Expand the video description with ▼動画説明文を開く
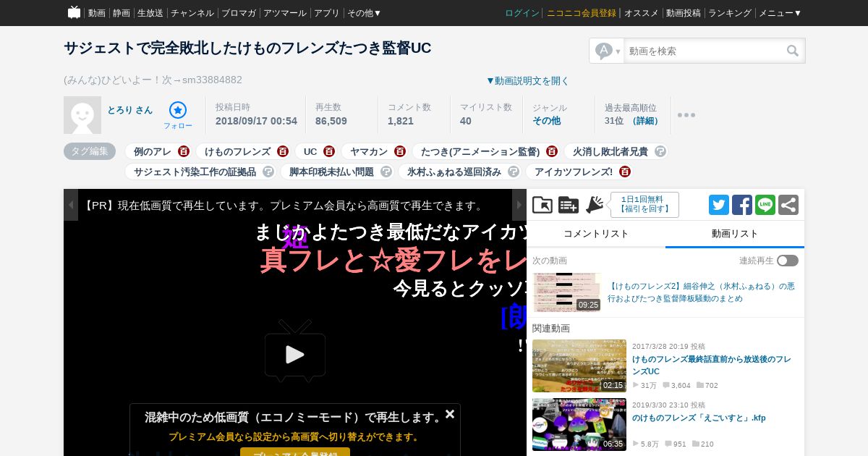The height and width of the screenshot is (456, 868). (x=527, y=80)
